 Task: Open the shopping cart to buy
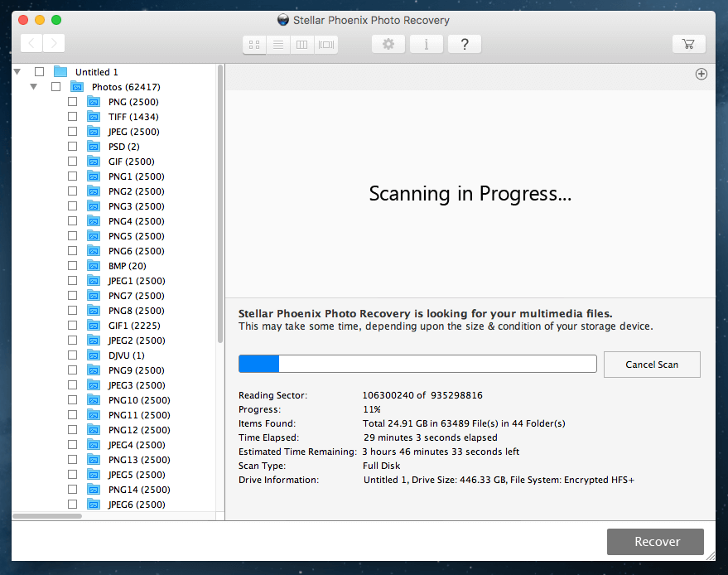[x=689, y=44]
